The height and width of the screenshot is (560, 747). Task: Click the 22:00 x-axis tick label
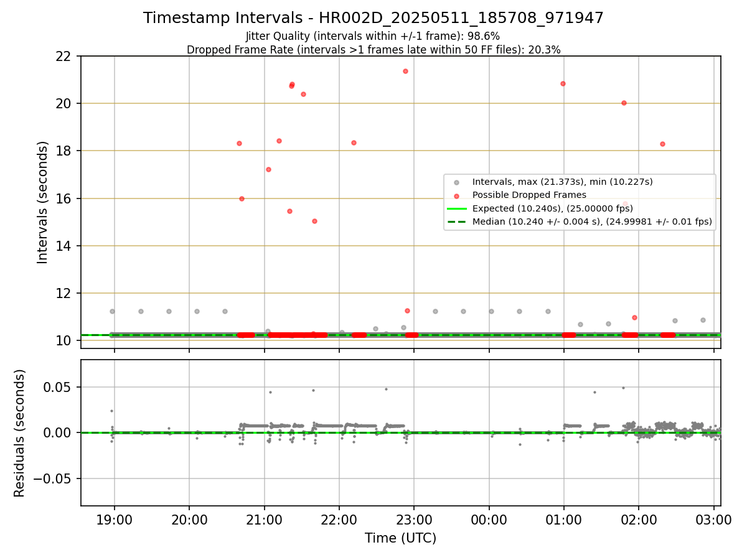click(x=339, y=519)
